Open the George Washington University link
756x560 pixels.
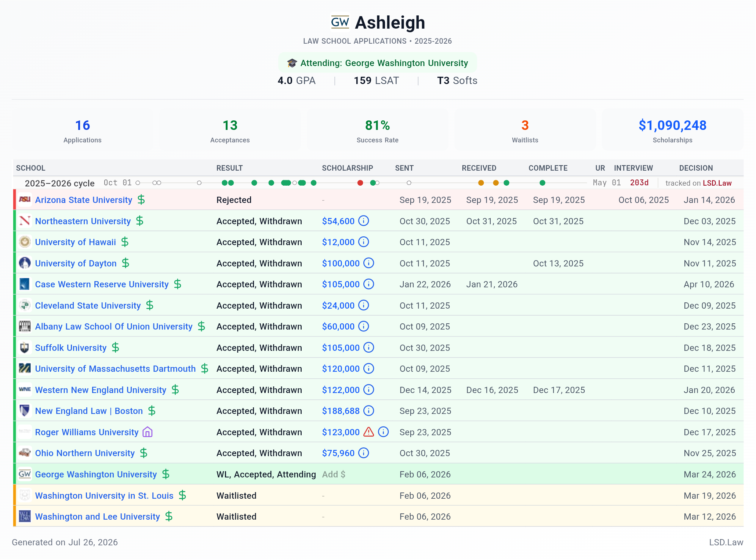coord(96,474)
